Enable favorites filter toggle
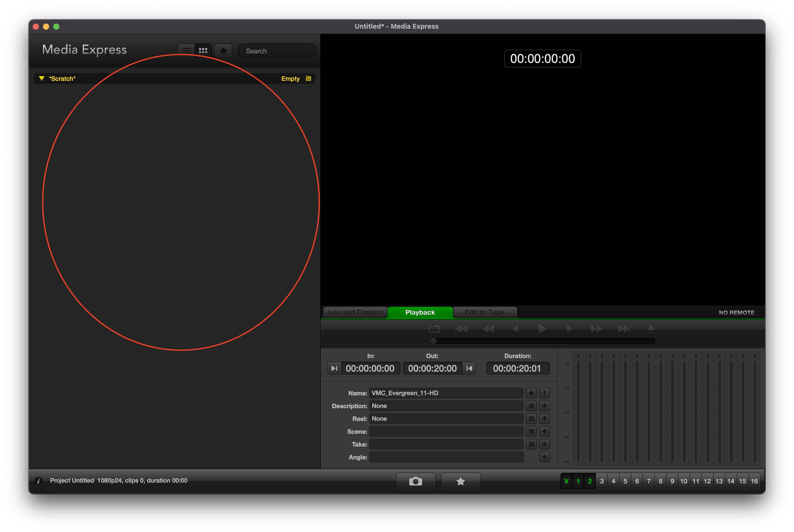This screenshot has width=794, height=532. point(224,50)
